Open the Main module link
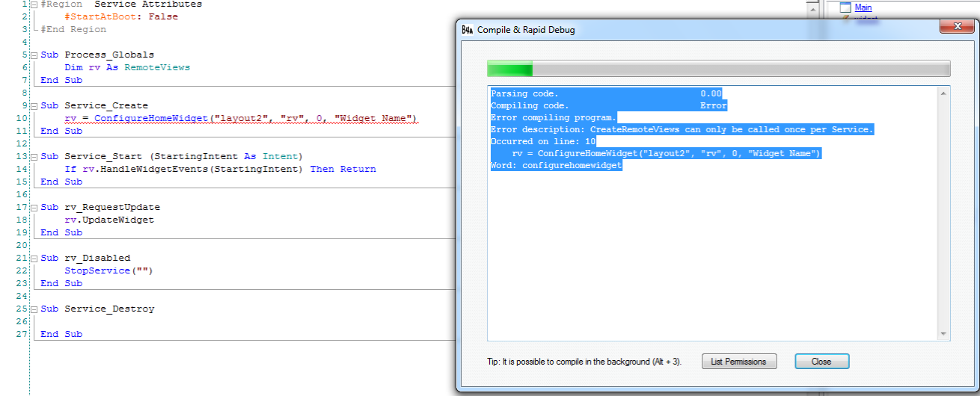The height and width of the screenshot is (396, 980). point(863,7)
